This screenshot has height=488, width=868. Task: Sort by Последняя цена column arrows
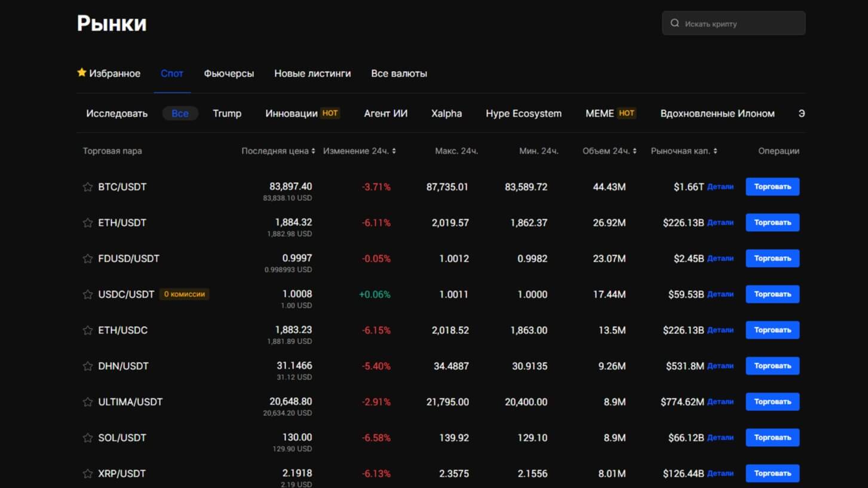click(x=313, y=151)
